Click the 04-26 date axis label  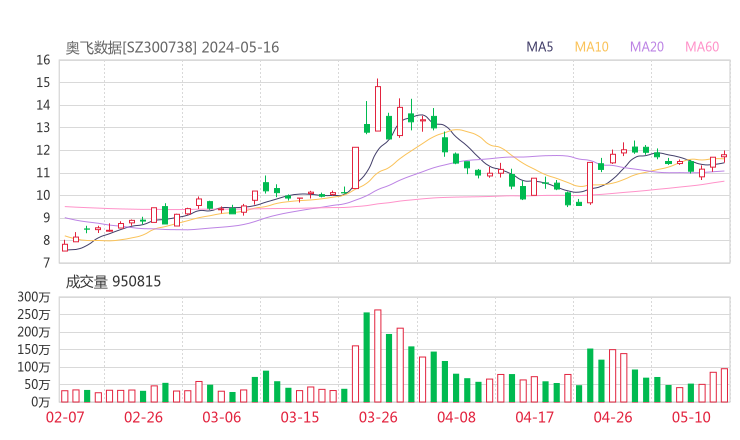click(x=613, y=417)
